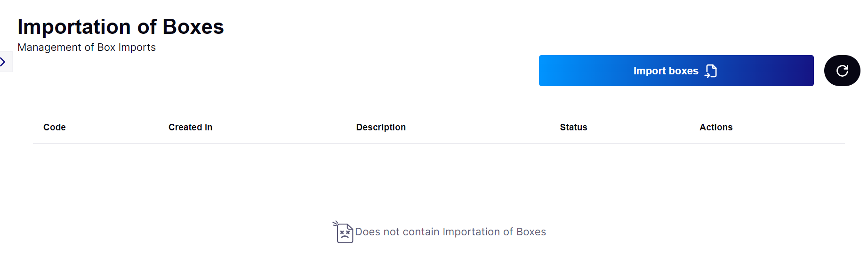Select the Description column header

click(381, 127)
